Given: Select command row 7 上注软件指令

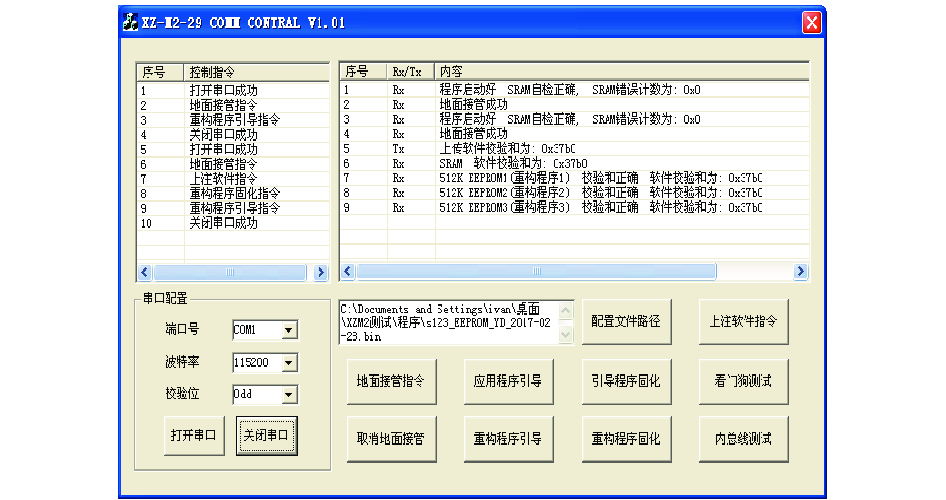Looking at the screenshot, I should pyautogui.click(x=233, y=179).
